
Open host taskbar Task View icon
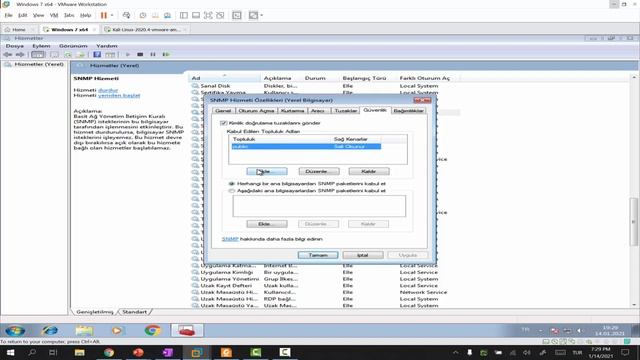[53, 352]
